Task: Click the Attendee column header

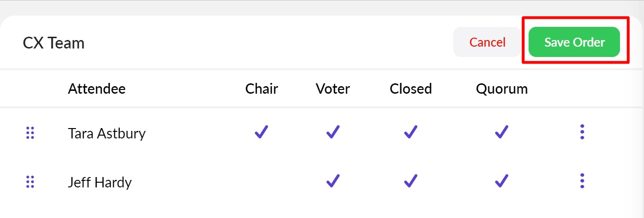Action: pos(97,89)
